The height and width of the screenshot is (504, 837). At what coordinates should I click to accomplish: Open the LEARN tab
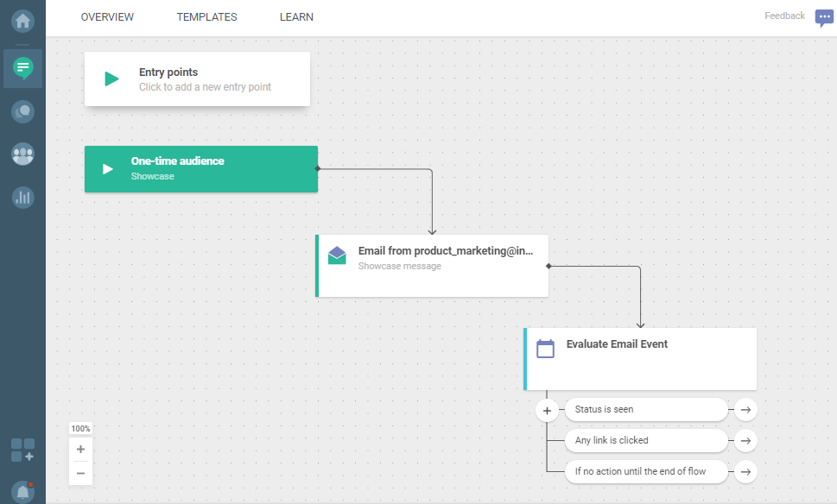[x=296, y=17]
